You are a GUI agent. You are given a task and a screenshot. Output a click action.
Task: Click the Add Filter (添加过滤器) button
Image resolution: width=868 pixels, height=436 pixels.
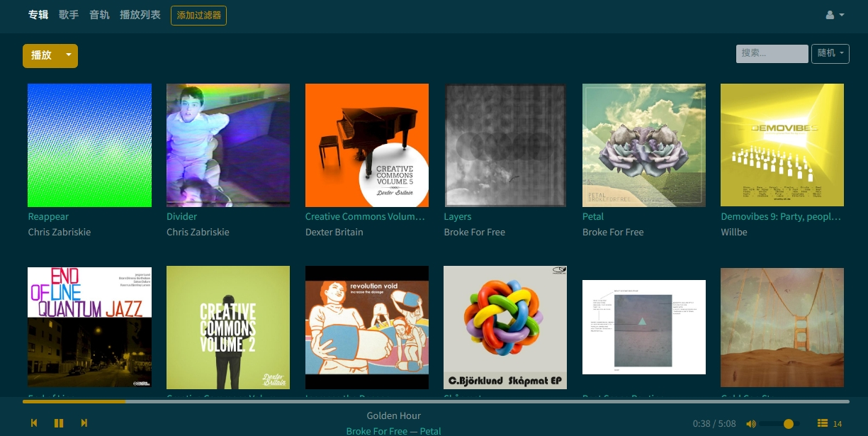(x=198, y=15)
